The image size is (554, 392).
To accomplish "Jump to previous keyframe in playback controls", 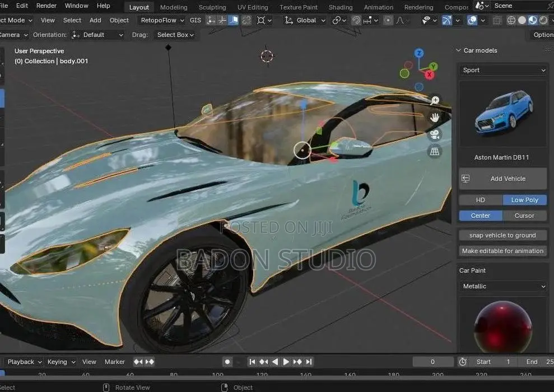I will [264, 362].
